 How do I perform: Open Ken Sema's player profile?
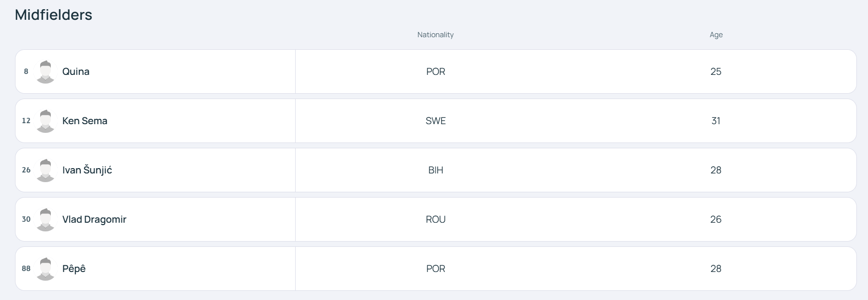coord(85,121)
